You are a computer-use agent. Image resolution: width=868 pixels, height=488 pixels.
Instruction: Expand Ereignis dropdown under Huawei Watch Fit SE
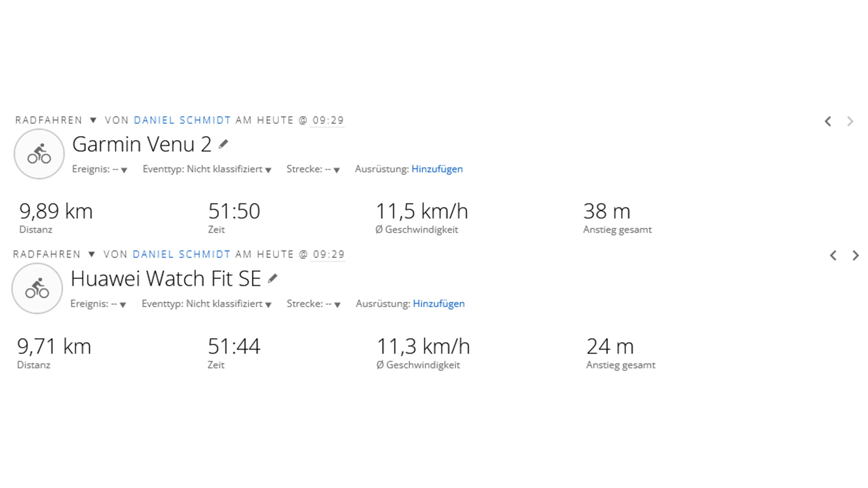pyautogui.click(x=123, y=305)
